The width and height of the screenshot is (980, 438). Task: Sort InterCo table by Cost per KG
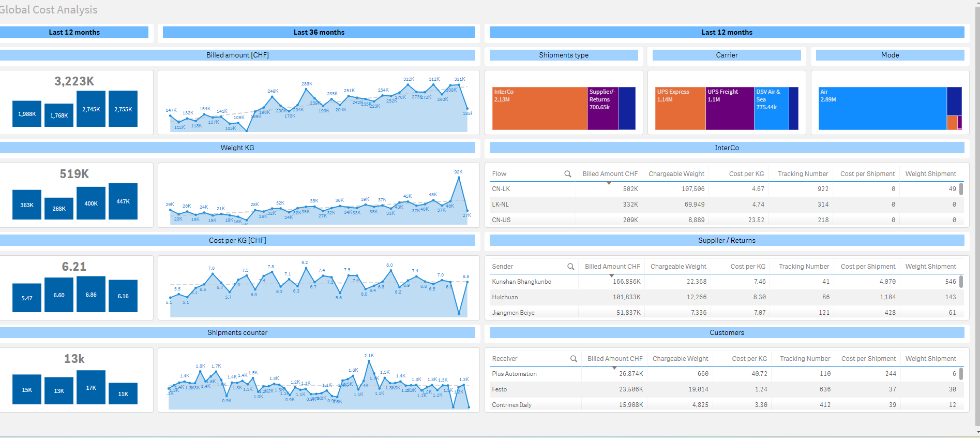point(746,174)
